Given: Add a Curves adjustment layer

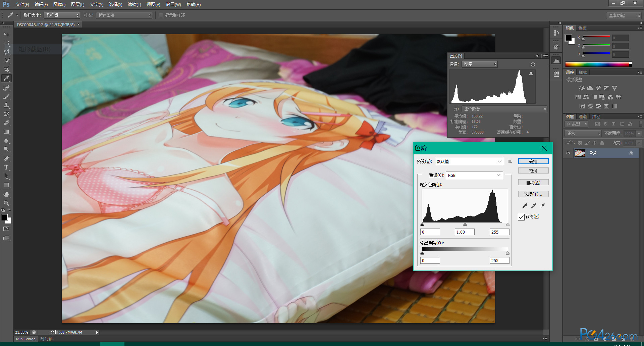Looking at the screenshot, I should click(598, 88).
